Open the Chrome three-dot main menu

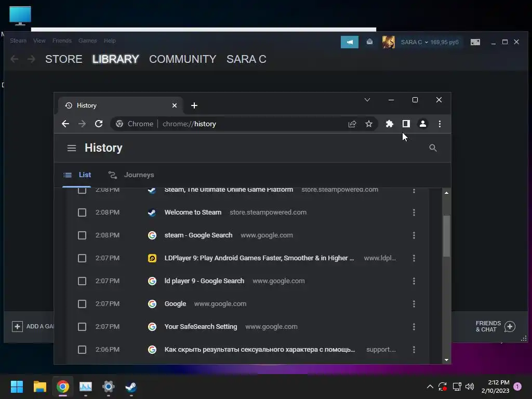(440, 124)
